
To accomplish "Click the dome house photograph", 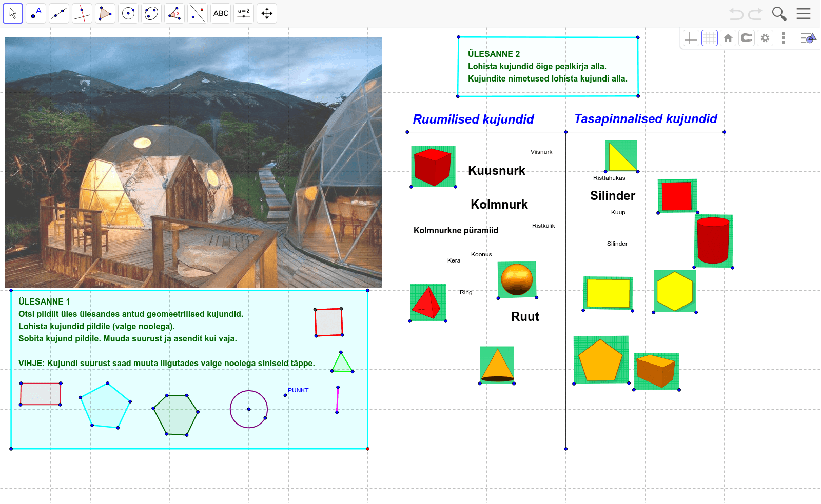I will pyautogui.click(x=193, y=163).
